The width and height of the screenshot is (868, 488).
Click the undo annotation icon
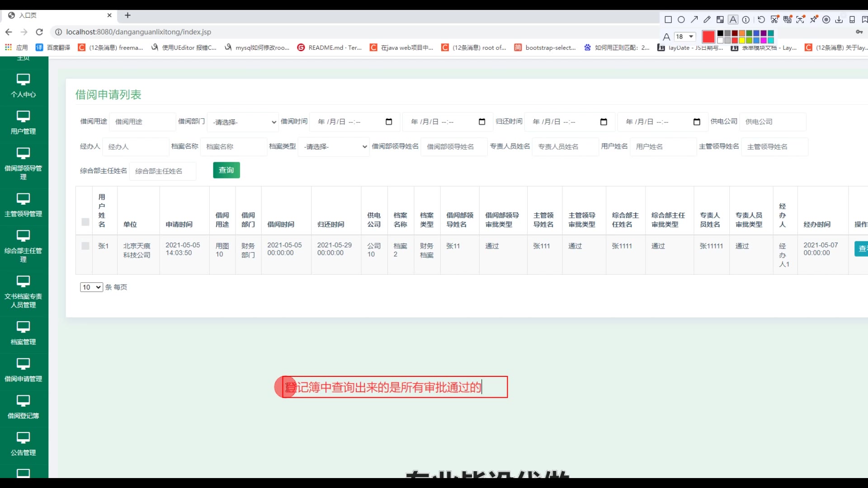(x=761, y=19)
